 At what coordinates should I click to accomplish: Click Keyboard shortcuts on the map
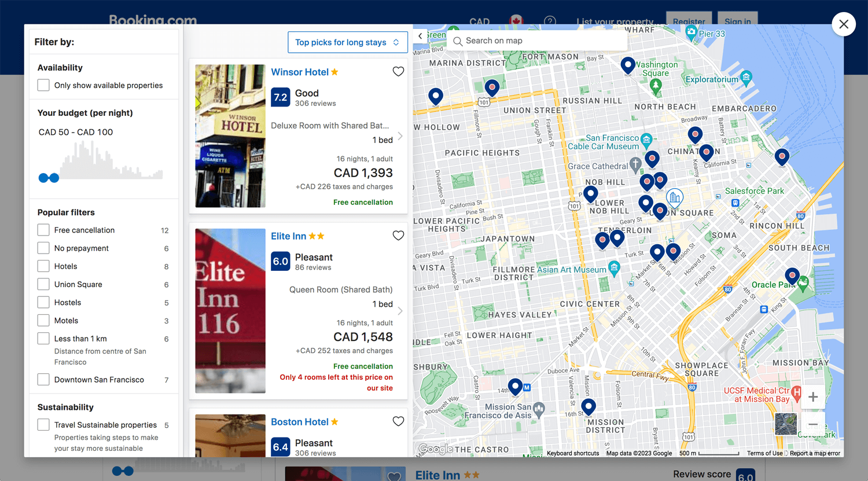point(573,453)
